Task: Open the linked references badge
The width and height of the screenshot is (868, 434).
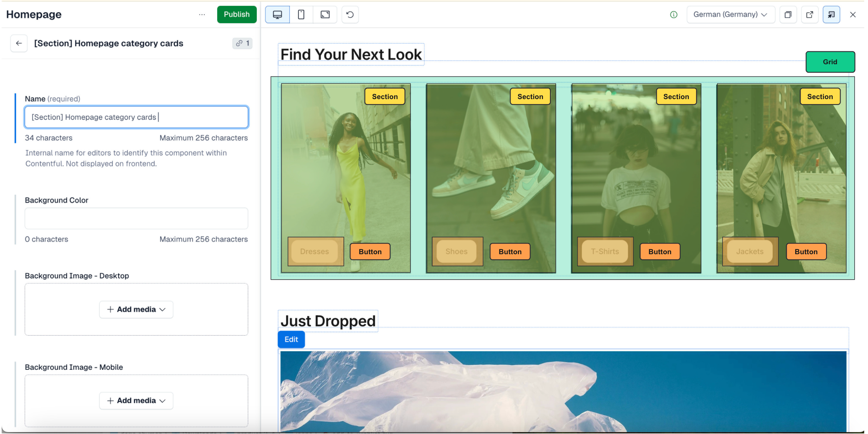Action: [x=242, y=43]
